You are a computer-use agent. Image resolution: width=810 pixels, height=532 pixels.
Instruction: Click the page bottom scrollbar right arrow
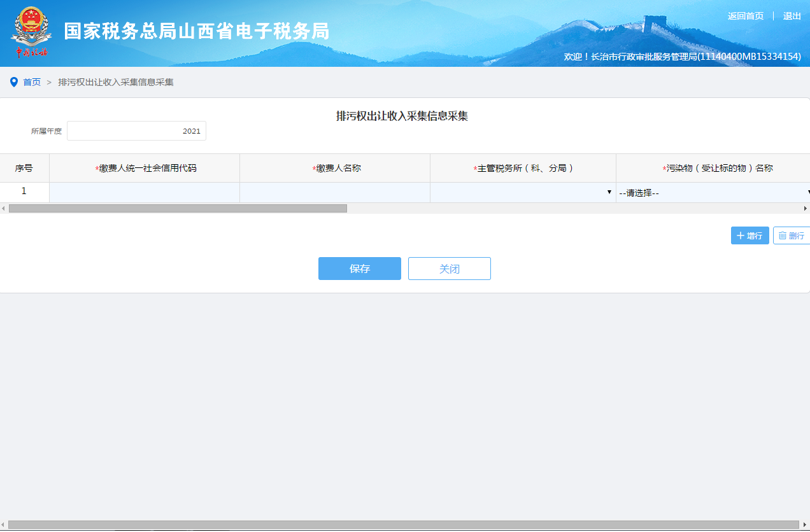[x=806, y=525]
